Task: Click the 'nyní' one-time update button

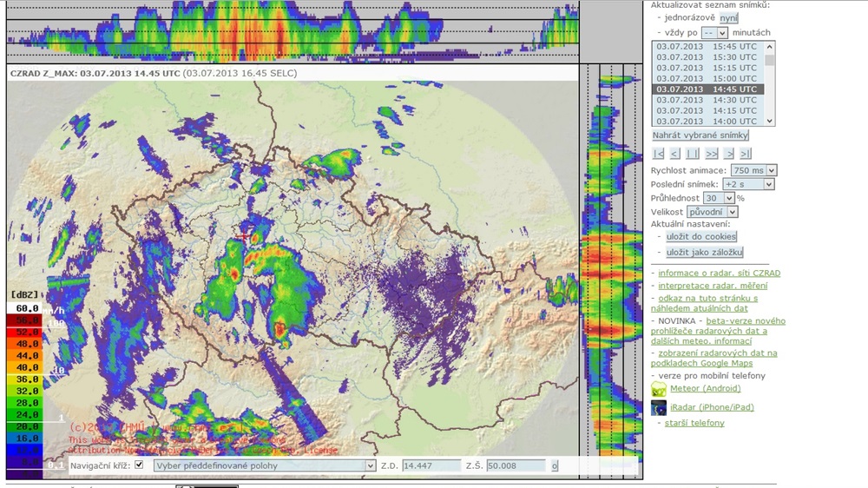Action: 728,17
